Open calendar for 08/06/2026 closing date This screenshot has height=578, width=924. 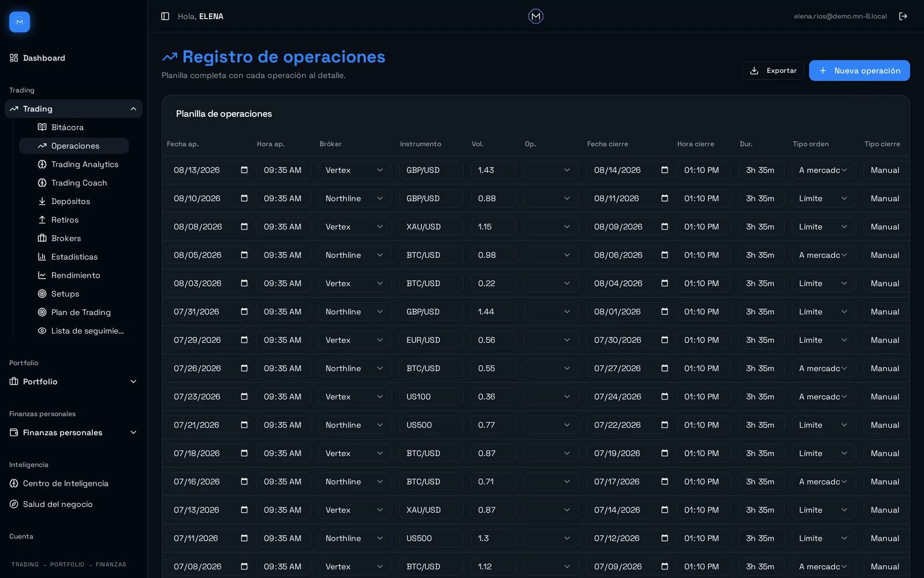point(665,255)
